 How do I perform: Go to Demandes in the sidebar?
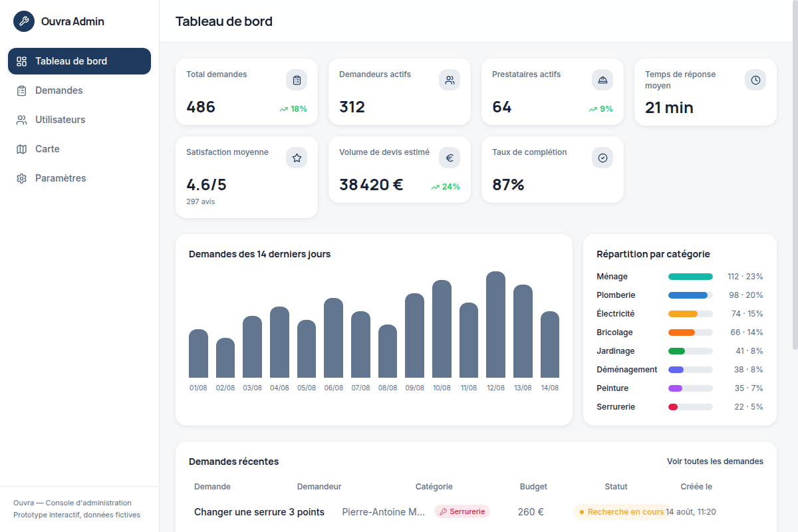(79, 90)
